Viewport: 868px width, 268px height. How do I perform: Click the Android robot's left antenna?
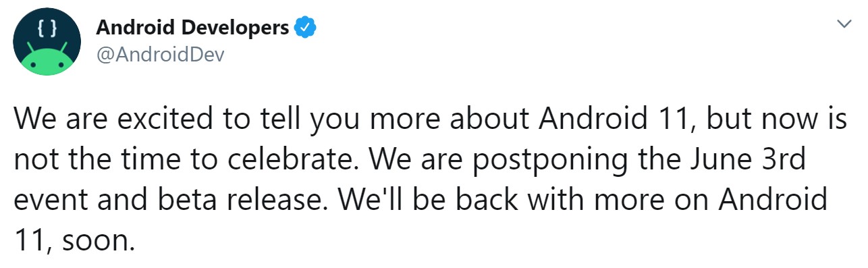[31, 48]
